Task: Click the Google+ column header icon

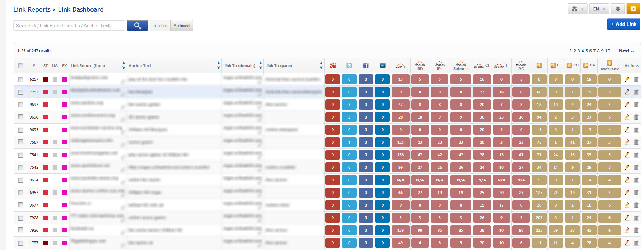Action: click(333, 65)
